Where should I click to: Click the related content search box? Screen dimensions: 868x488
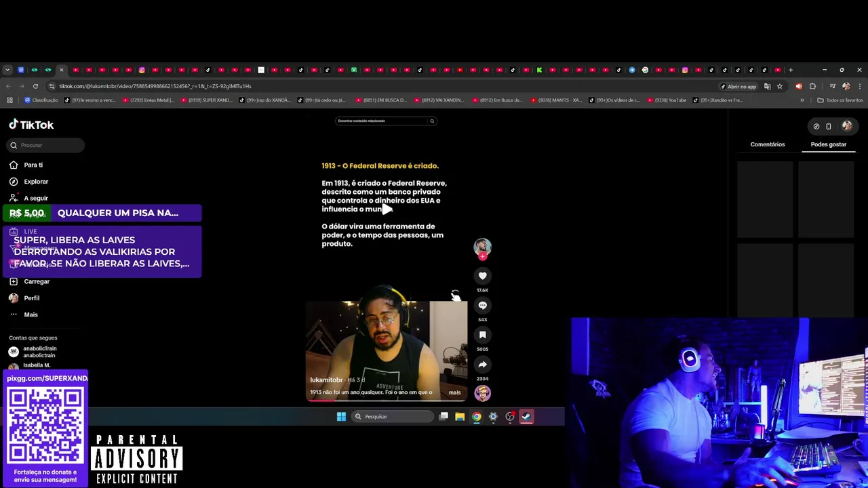(x=386, y=121)
